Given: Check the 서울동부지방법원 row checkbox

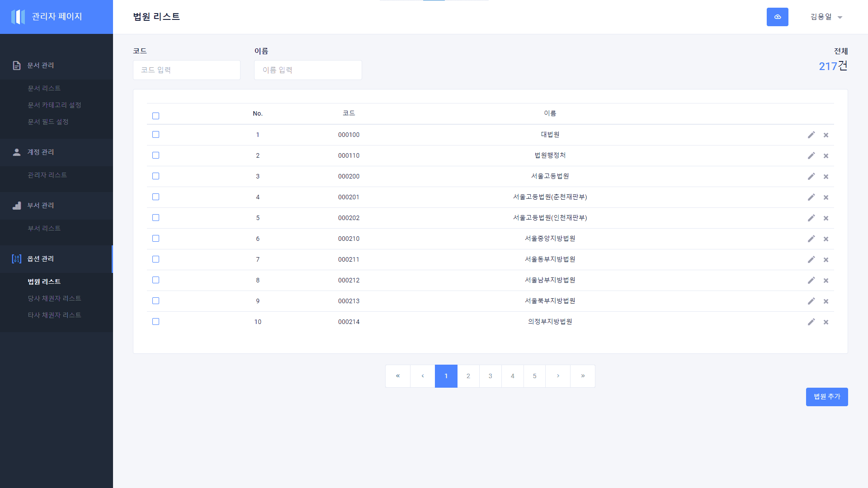Looking at the screenshot, I should coord(156,259).
